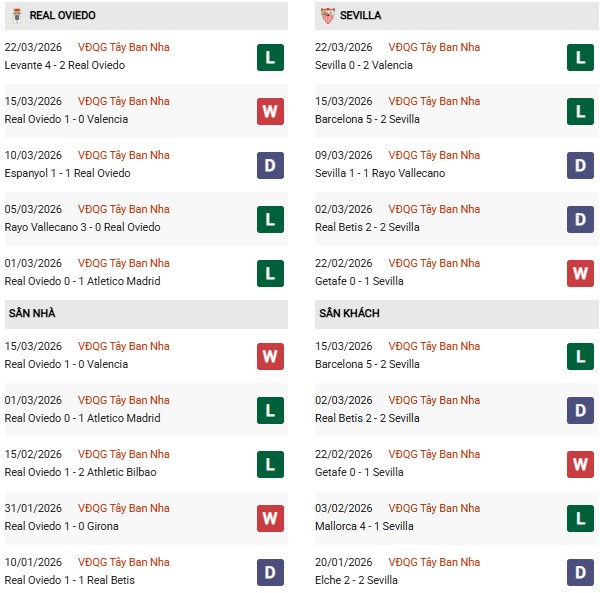The width and height of the screenshot is (600, 593).
Task: Click the L badge for Real Oviedo 1-2 Athletic Bilbao
Action: pyautogui.click(x=270, y=464)
